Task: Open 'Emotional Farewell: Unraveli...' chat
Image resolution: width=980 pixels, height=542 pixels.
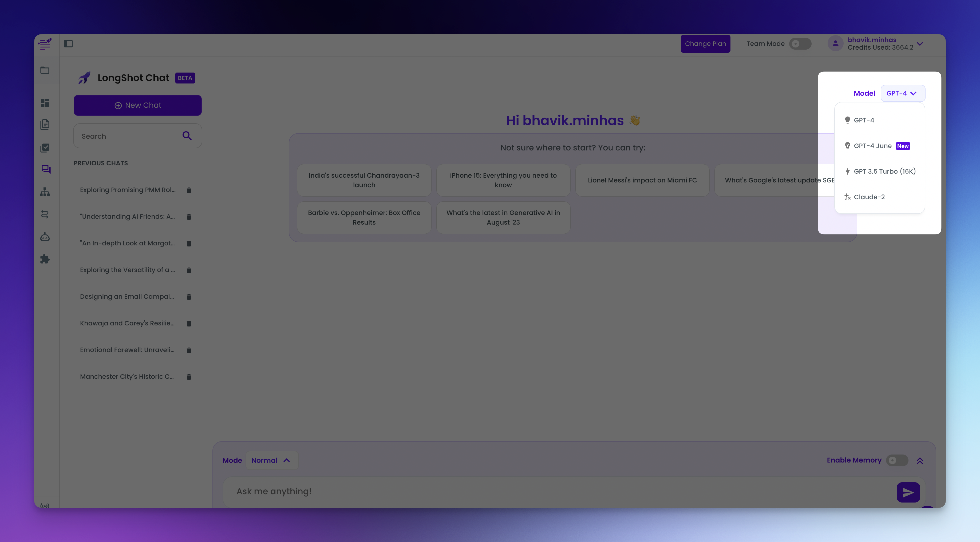Action: tap(128, 349)
